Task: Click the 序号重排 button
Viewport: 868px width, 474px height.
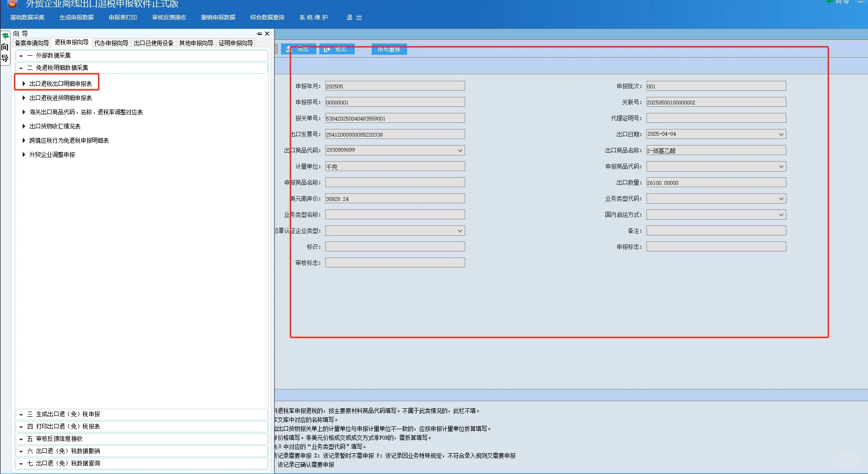Action: click(x=389, y=50)
